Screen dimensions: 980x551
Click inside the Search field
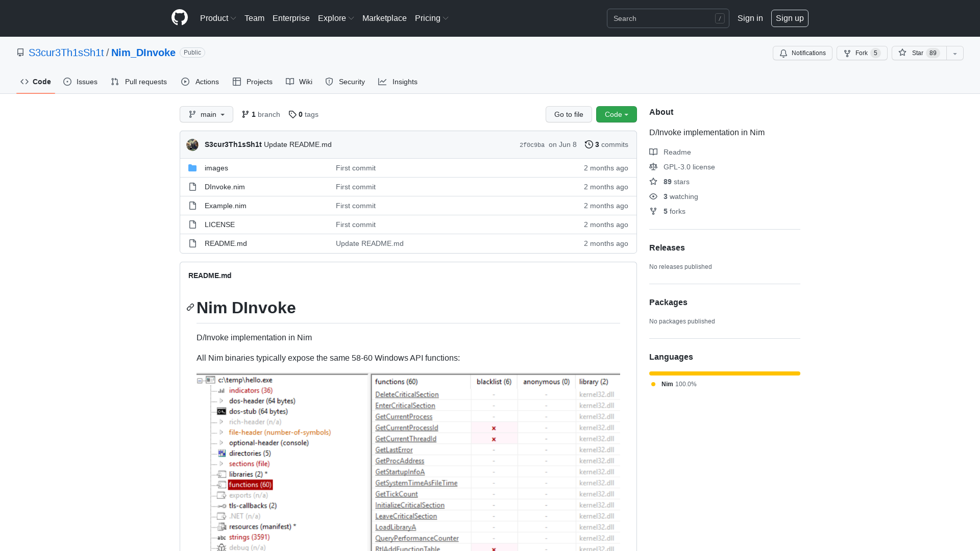[x=664, y=18]
